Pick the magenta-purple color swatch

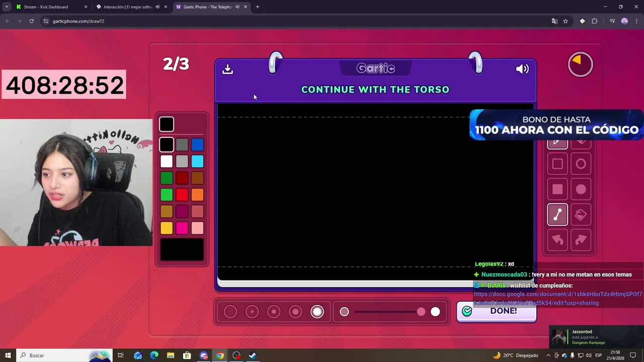182,212
